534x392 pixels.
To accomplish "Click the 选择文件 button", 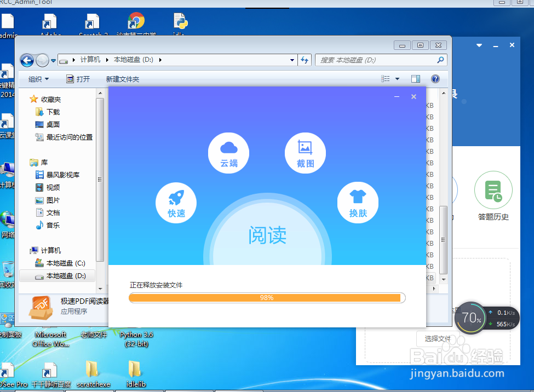I will pyautogui.click(x=437, y=339).
